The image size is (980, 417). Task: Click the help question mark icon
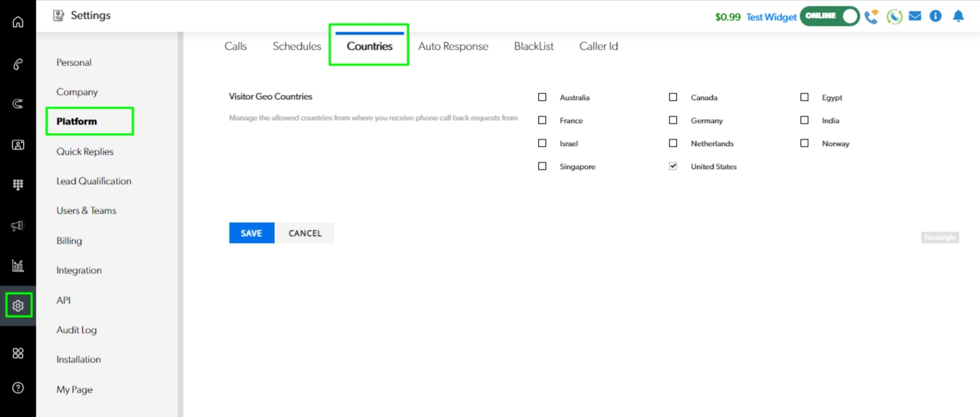click(18, 388)
